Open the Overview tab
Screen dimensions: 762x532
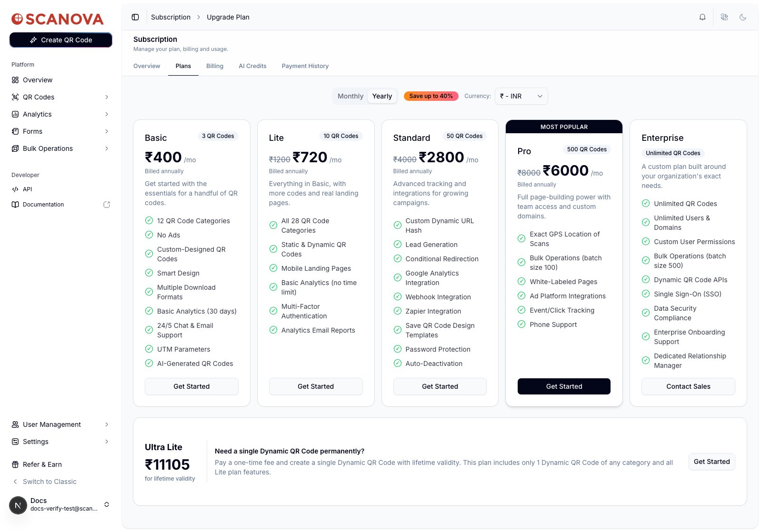click(x=147, y=66)
